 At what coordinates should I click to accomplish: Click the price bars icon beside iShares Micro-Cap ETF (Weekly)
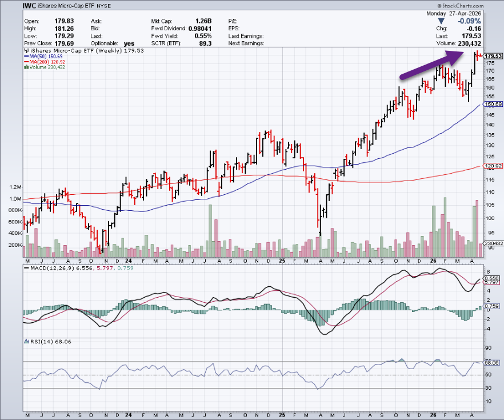(x=26, y=51)
